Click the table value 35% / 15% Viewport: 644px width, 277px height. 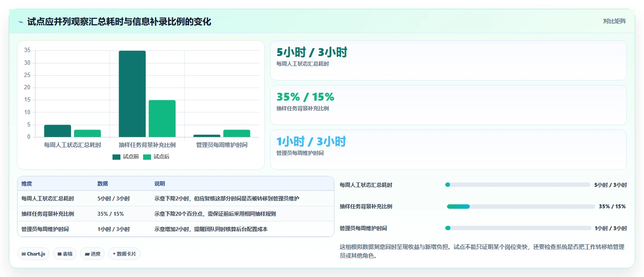tap(110, 214)
